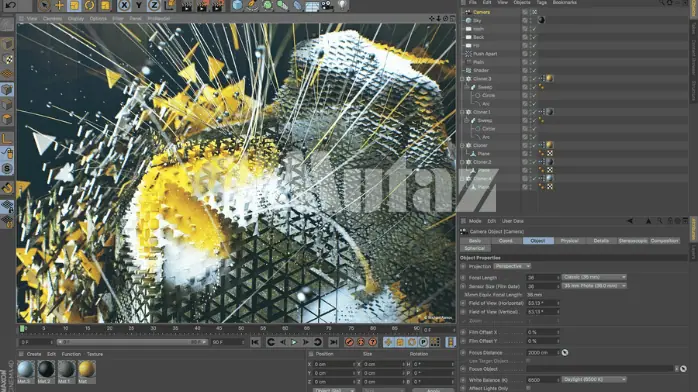
Task: Select the Push Apart effector
Action: 485,54
